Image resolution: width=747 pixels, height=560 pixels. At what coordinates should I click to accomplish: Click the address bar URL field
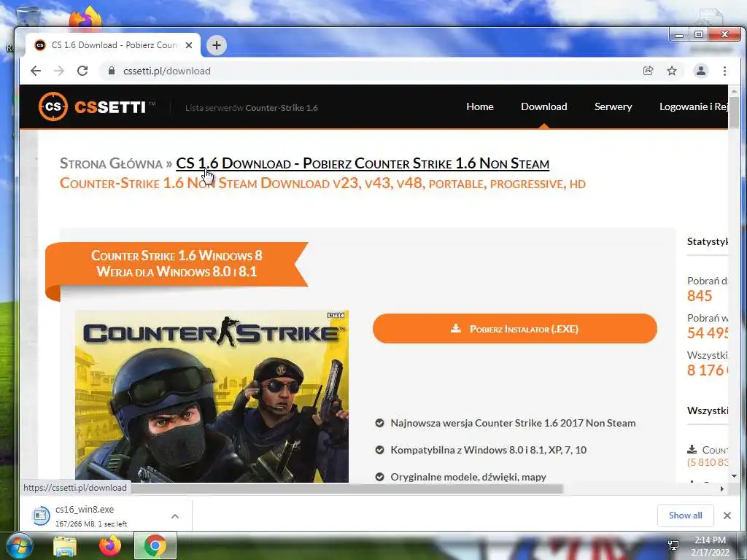(x=367, y=71)
